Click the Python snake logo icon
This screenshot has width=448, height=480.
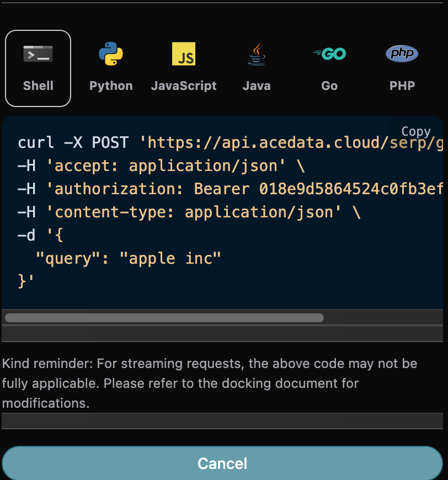pyautogui.click(x=111, y=54)
